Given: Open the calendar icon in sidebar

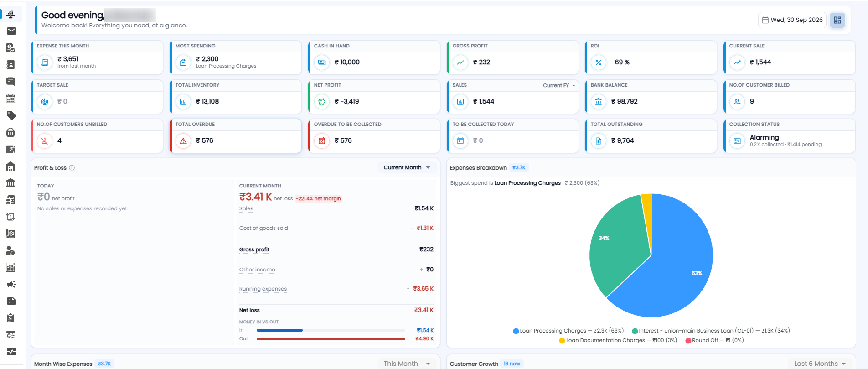Looking at the screenshot, I should coord(10,99).
